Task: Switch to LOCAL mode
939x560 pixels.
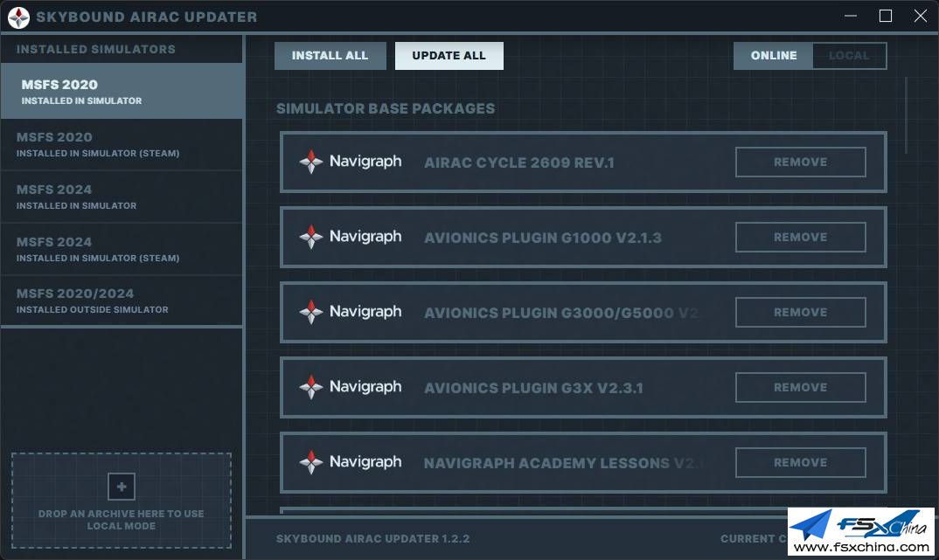Action: pyautogui.click(x=849, y=56)
